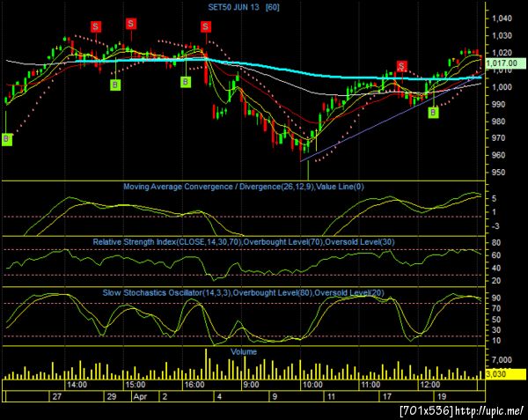Select the S sell marker just after 16:00
Viewport: 528px width, 420px height.
click(206, 26)
